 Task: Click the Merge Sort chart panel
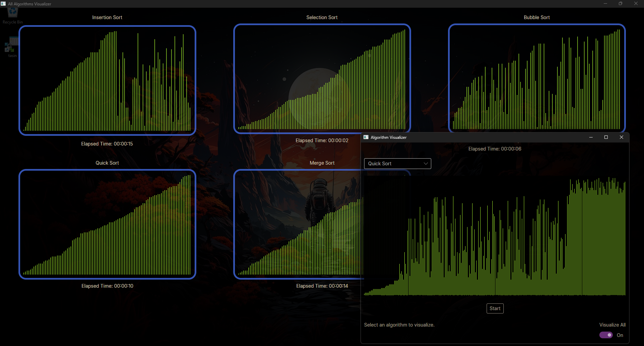298,224
